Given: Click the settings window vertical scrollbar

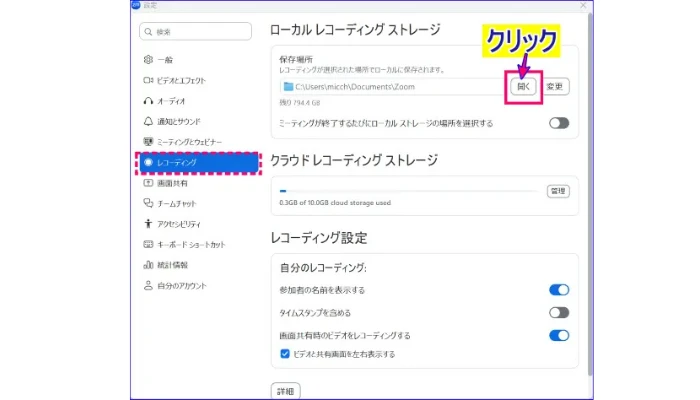Looking at the screenshot, I should (591, 194).
